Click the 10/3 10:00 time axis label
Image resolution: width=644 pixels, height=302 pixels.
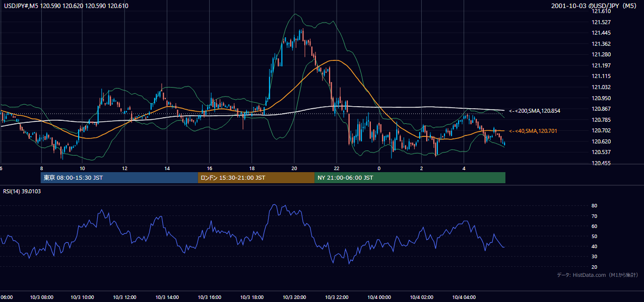[83, 297]
